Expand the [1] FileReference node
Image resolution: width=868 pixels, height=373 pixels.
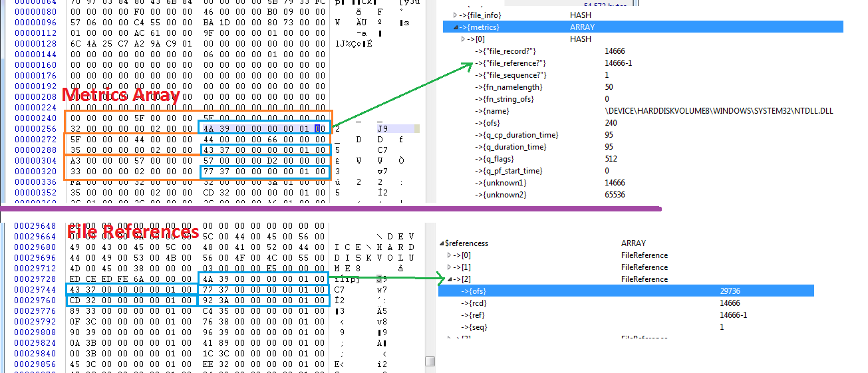pos(450,267)
